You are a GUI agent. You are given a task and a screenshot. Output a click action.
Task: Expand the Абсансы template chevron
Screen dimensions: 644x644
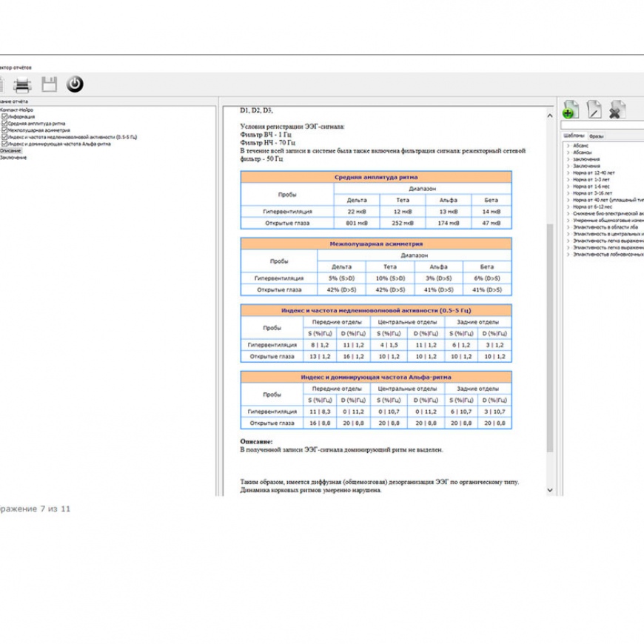coord(568,152)
